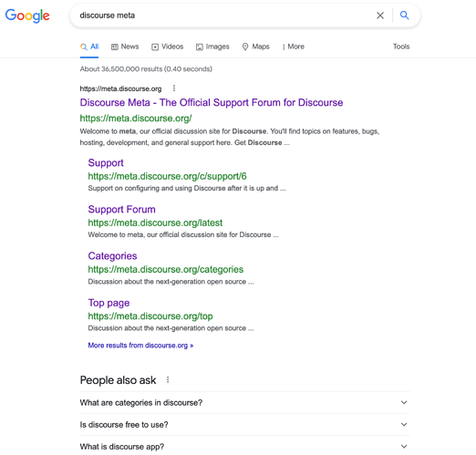Open the Support Forum sitelink
476x455 pixels.
(x=121, y=210)
